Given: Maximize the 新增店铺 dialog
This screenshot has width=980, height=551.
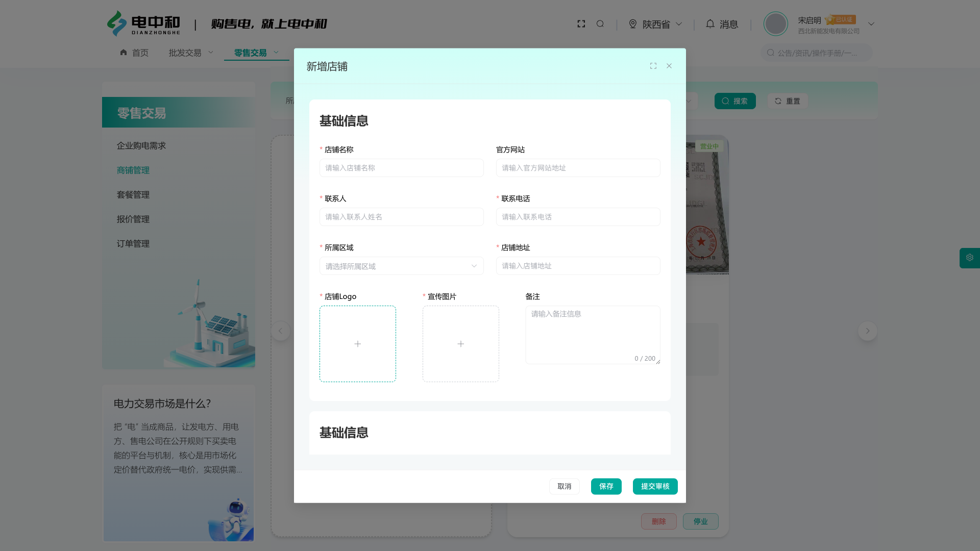Looking at the screenshot, I should coord(653,66).
